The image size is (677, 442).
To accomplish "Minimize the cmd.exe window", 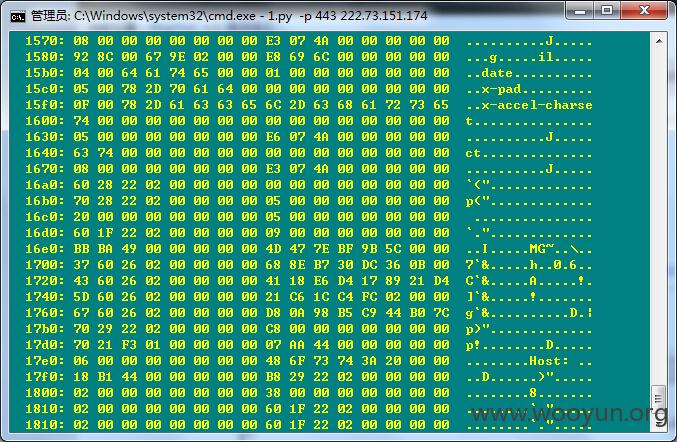I will (579, 10).
